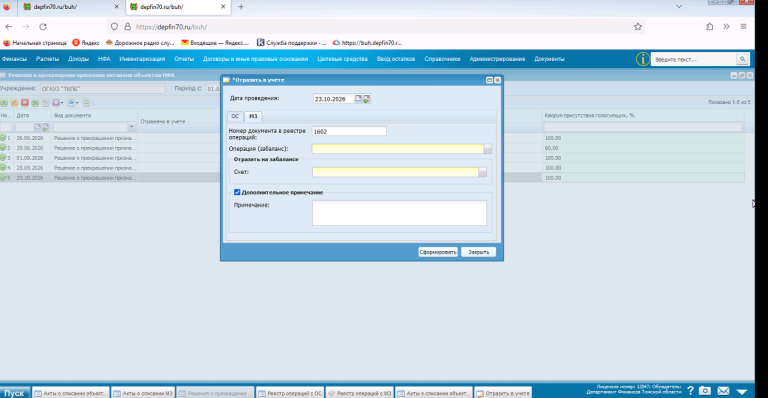Open the Доходы menu

point(78,59)
